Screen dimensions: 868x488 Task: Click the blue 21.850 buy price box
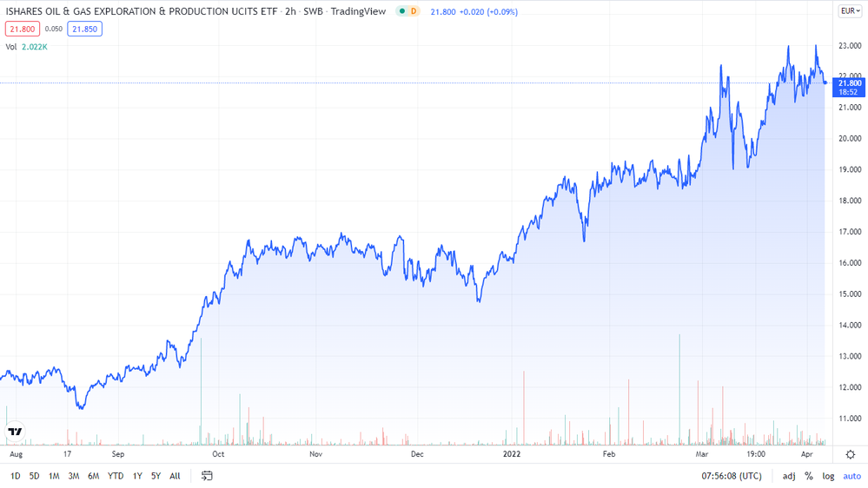tap(84, 29)
